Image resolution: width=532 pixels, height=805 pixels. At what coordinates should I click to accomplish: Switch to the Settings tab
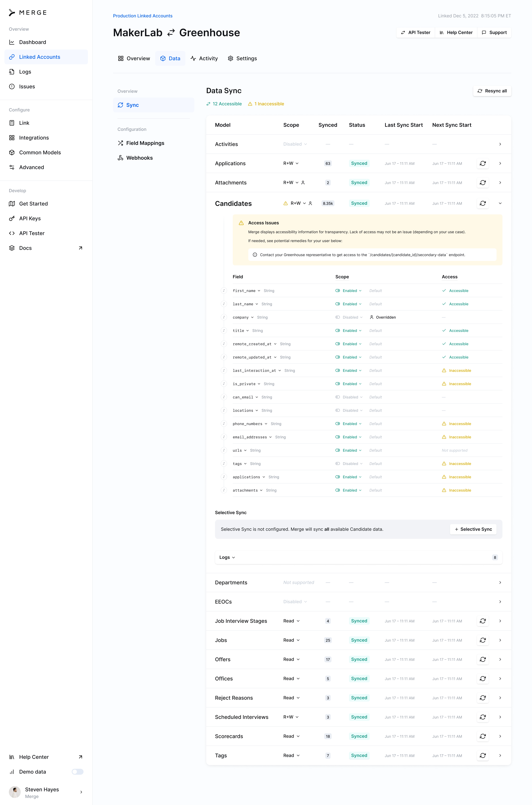point(242,58)
